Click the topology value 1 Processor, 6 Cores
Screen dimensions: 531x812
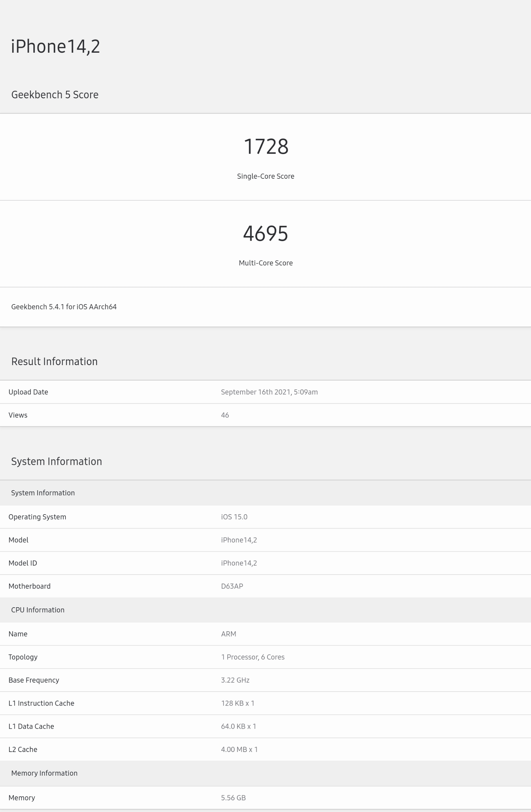click(253, 657)
